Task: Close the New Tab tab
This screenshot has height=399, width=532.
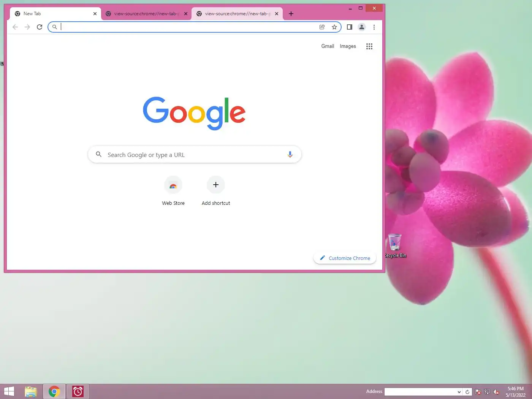Action: (x=95, y=14)
